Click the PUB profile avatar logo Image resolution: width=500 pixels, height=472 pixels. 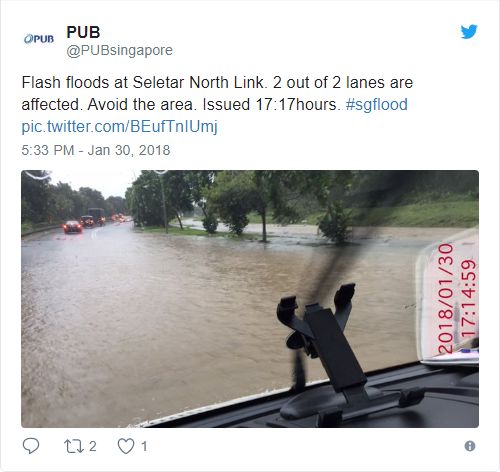point(39,39)
